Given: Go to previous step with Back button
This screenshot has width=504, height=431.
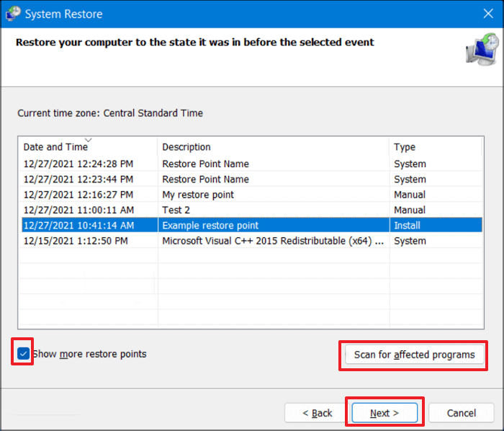Looking at the screenshot, I should 317,413.
